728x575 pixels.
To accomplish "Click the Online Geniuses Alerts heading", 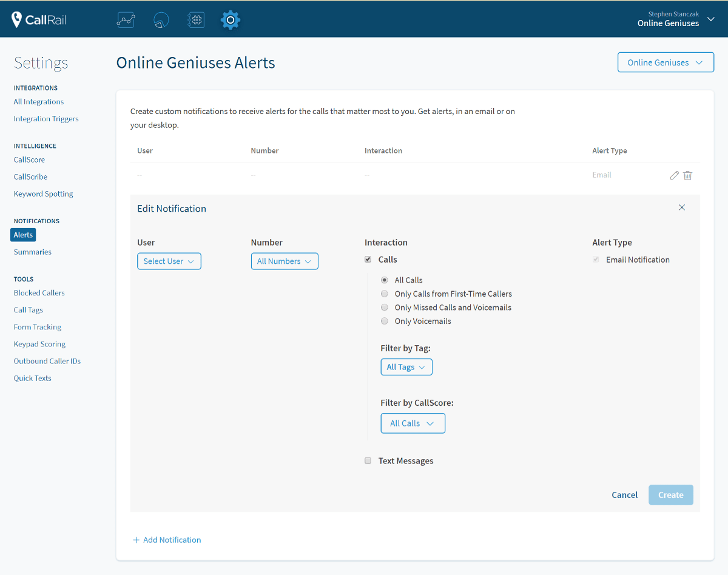I will click(x=195, y=62).
